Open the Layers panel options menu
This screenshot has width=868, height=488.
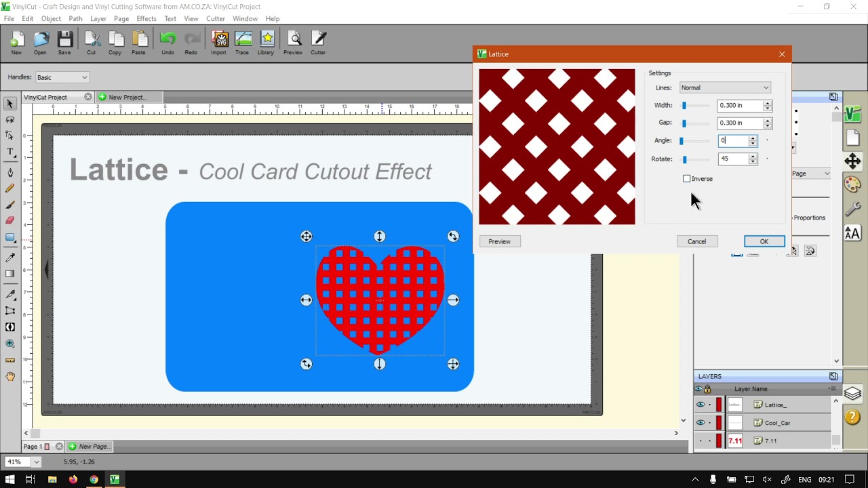tap(833, 389)
